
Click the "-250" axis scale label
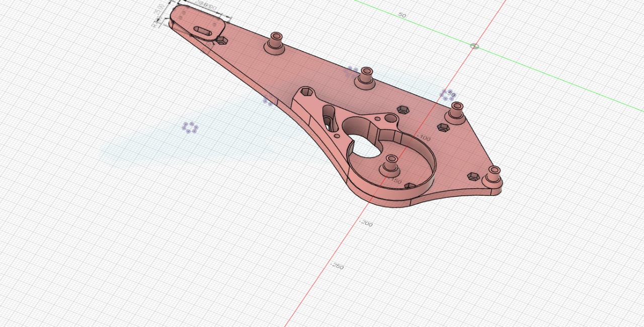pyautogui.click(x=337, y=266)
